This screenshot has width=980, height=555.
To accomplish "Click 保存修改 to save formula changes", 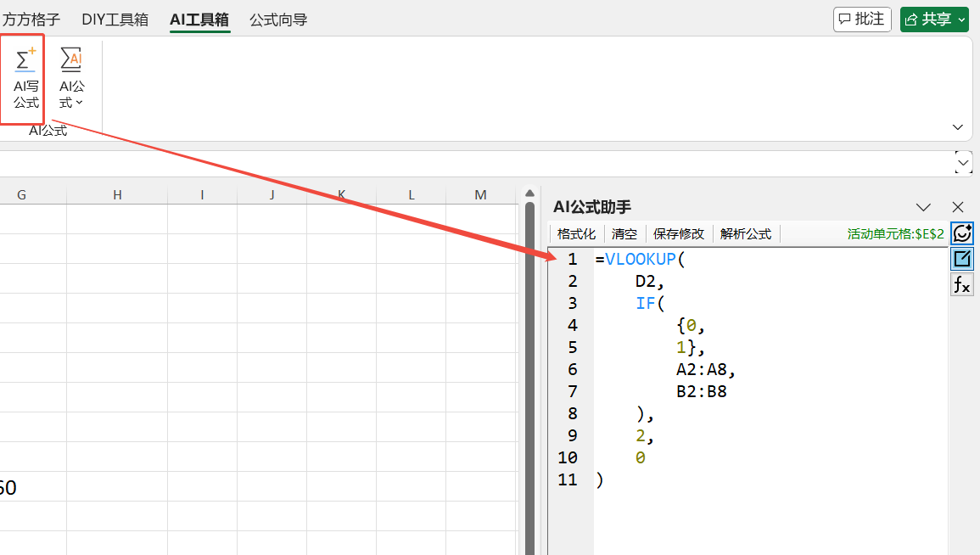I will (x=678, y=233).
